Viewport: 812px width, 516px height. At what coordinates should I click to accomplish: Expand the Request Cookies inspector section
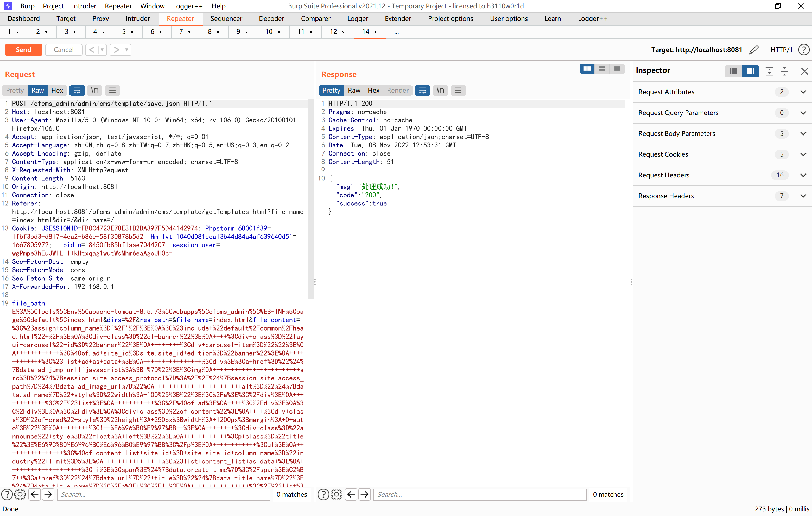point(803,154)
